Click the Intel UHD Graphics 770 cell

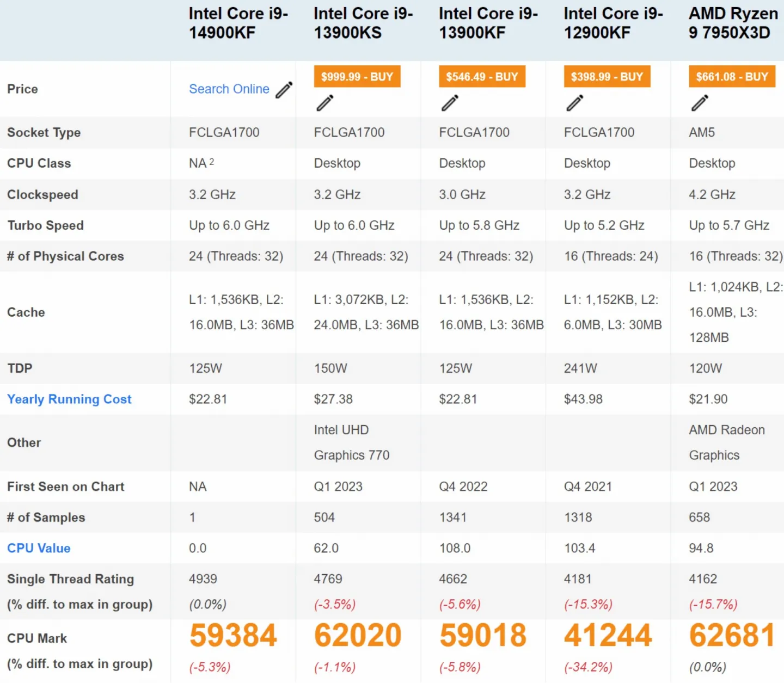[352, 442]
